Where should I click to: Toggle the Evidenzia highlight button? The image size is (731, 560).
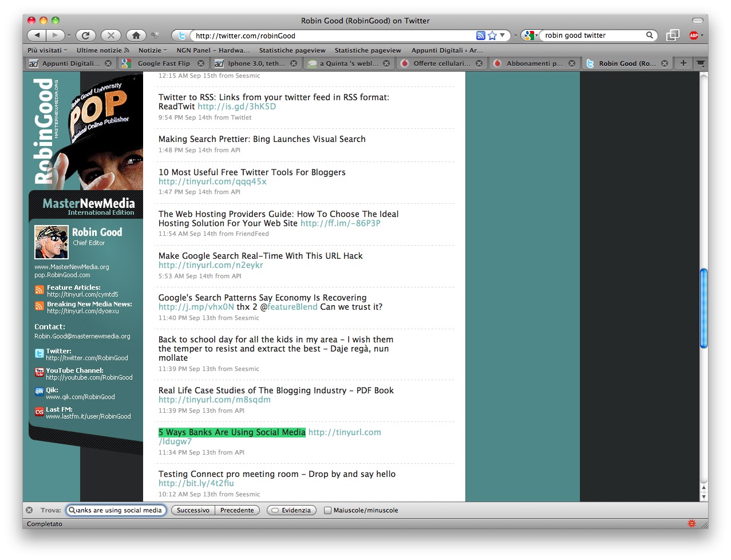pyautogui.click(x=291, y=510)
